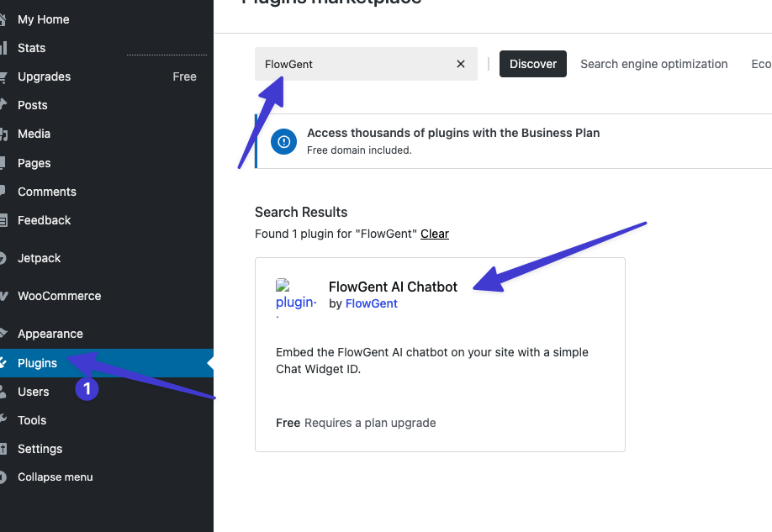772x532 pixels.
Task: Click the Feedback form icon
Action: (3, 220)
